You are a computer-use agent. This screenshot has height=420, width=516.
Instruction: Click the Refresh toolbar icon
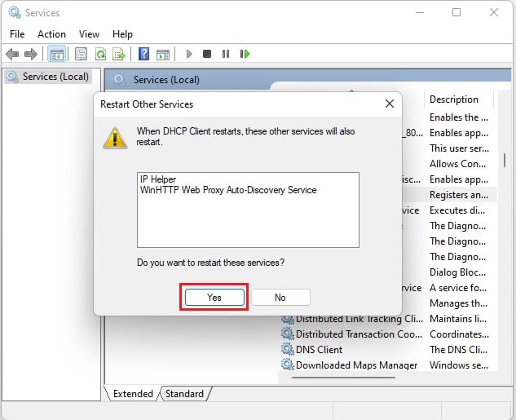click(101, 54)
